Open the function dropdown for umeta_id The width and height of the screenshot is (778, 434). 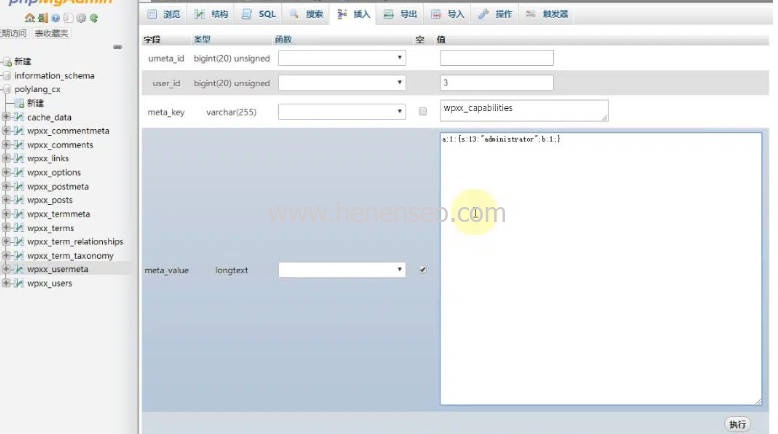tap(342, 58)
